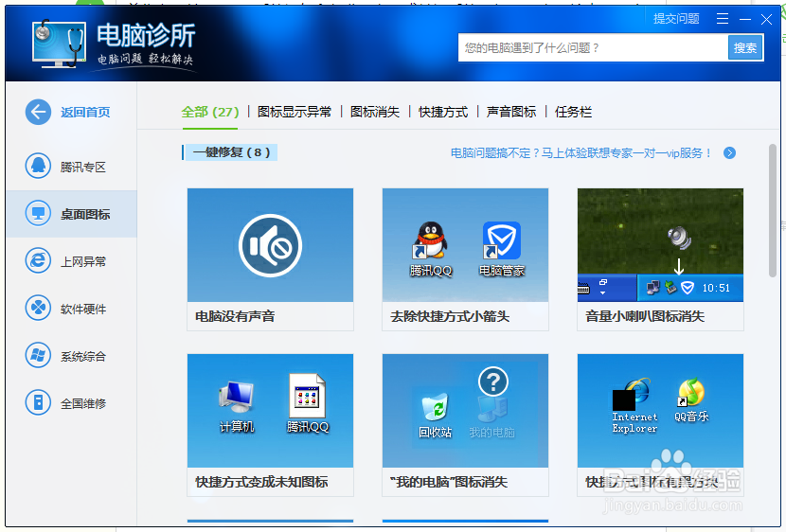Viewport: 786px width, 532px height.
Task: Switch to 全部 (27) tab
Action: [x=210, y=112]
